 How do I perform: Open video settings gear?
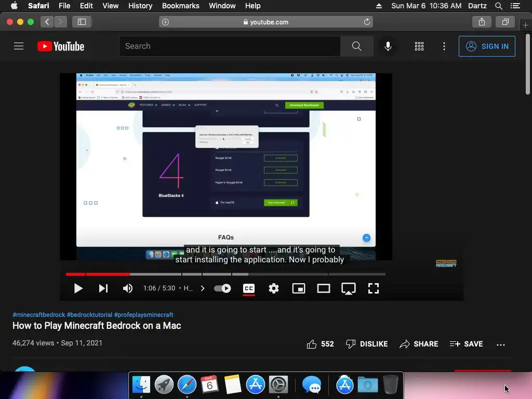coord(273,288)
